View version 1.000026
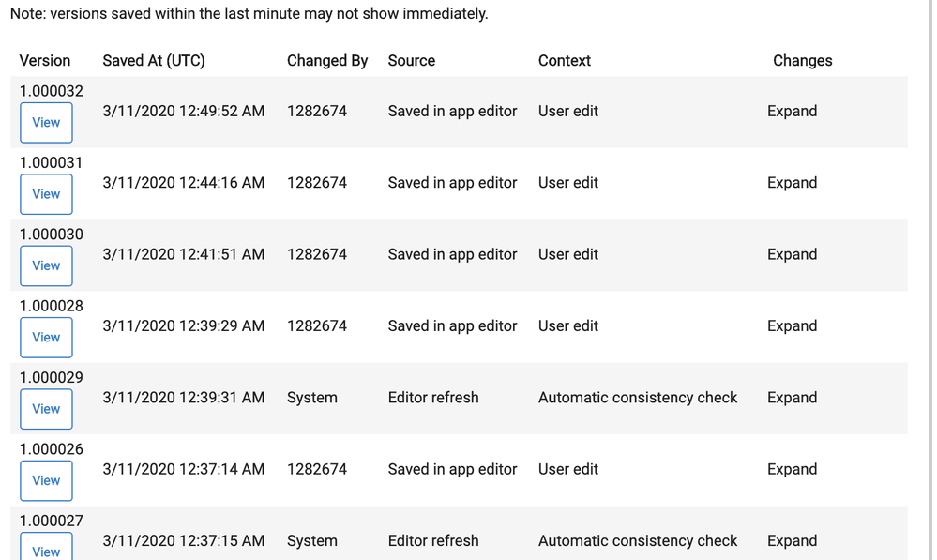This screenshot has width=937, height=560. pos(46,481)
